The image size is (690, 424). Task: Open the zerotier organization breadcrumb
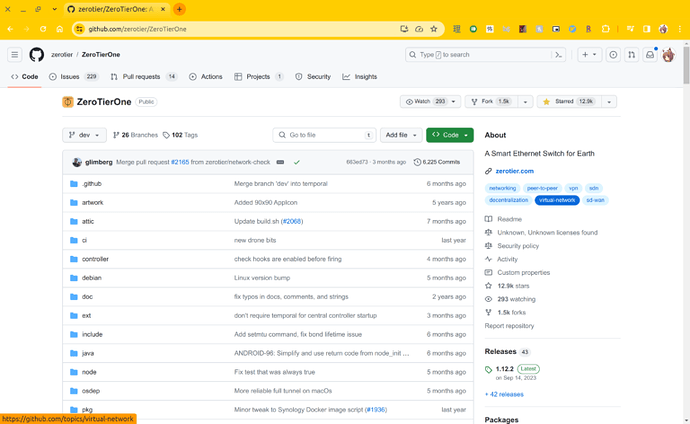[62, 55]
